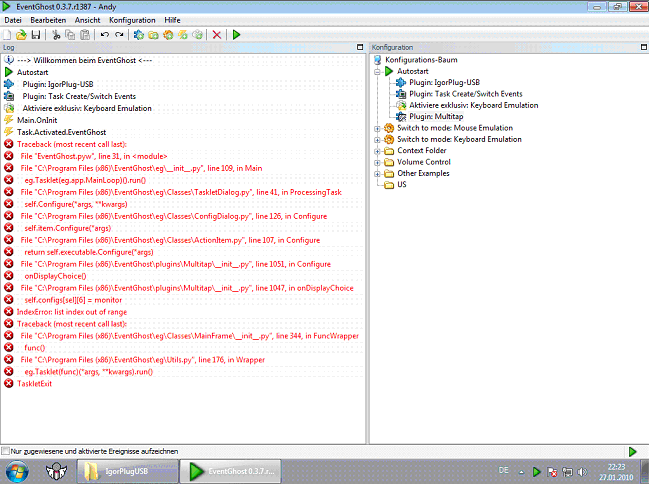This screenshot has width=649, height=484.
Task: Open the Ansicht menu
Action: click(87, 20)
